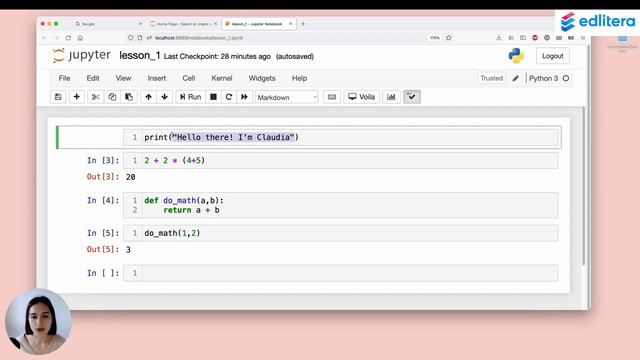Cut selected cells with scissors icon
Screen dimensions: 640x360
click(96, 97)
